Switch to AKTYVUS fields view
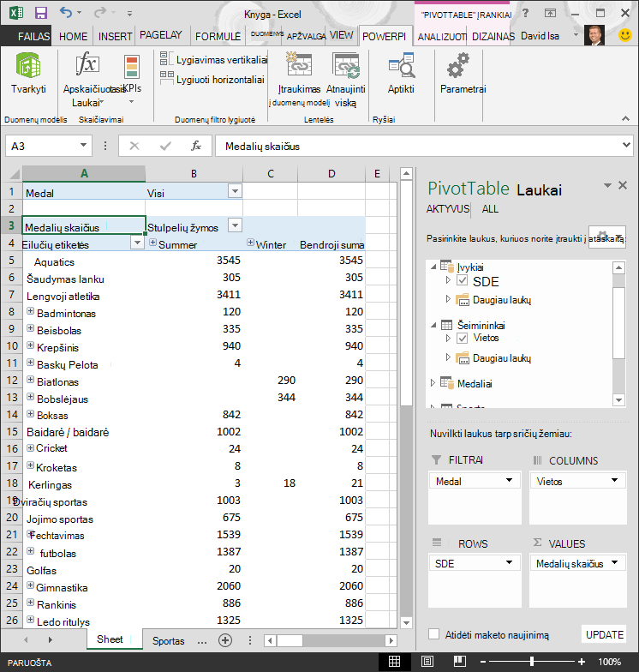639x672 pixels. pos(447,209)
